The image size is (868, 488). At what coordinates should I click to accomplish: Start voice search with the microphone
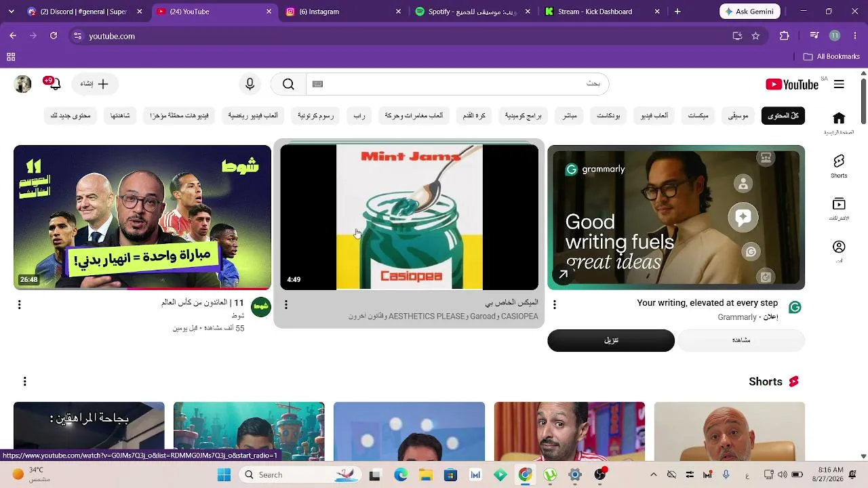[x=250, y=84]
